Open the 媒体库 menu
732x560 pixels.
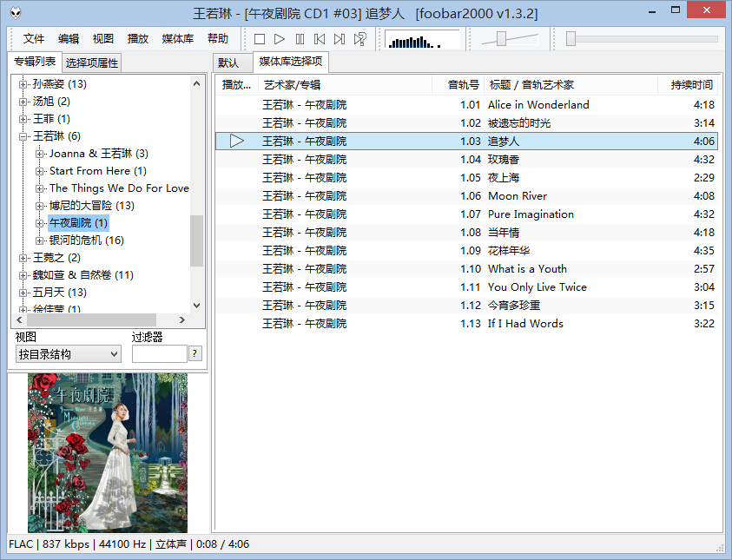(x=178, y=39)
